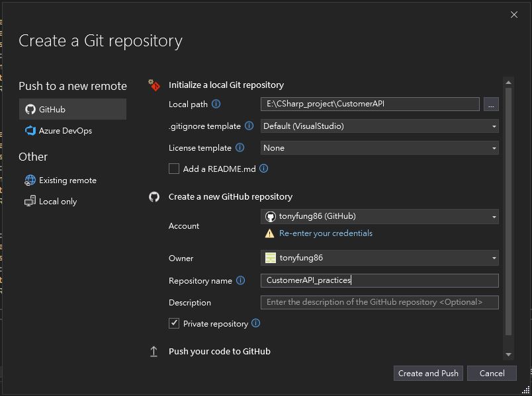
Task: Click info icon next to Add a README.md
Action: click(x=263, y=169)
